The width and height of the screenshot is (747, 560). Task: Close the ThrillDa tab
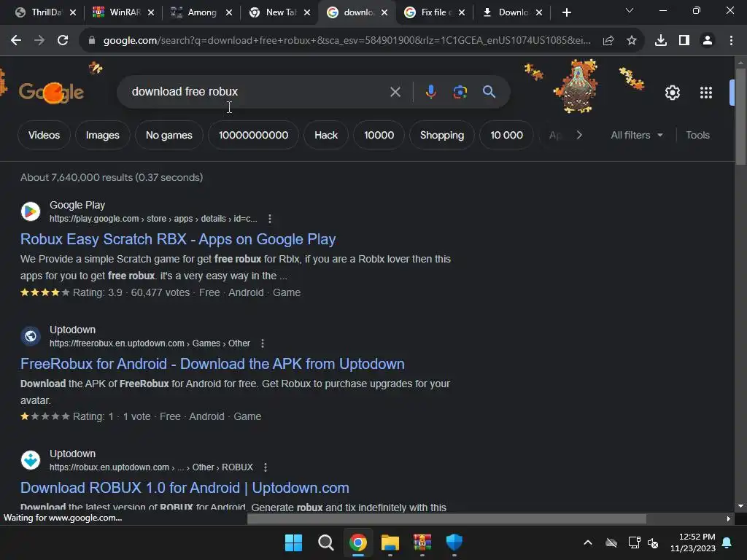tap(73, 12)
